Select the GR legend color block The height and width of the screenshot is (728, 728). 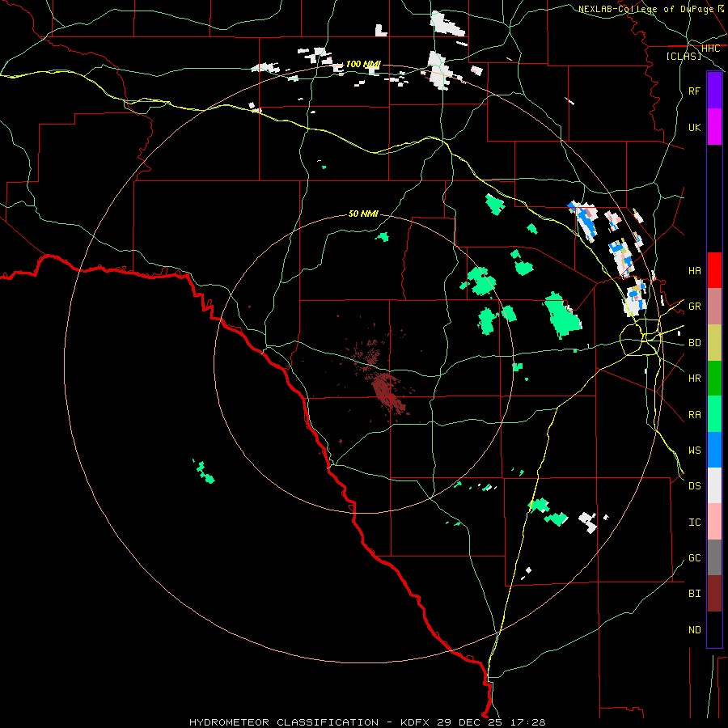[714, 306]
